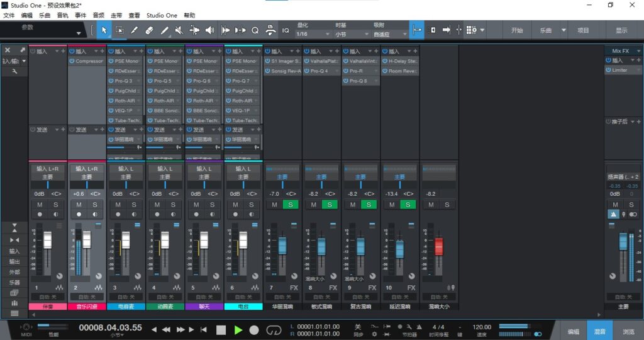Click the 开始 button in top toolbar
The image size is (644, 340).
(x=517, y=30)
